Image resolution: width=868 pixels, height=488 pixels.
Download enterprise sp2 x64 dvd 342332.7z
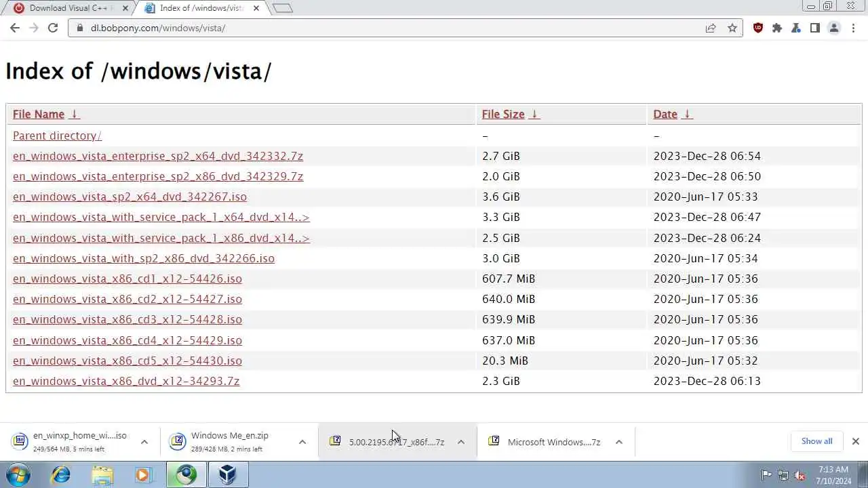158,156
